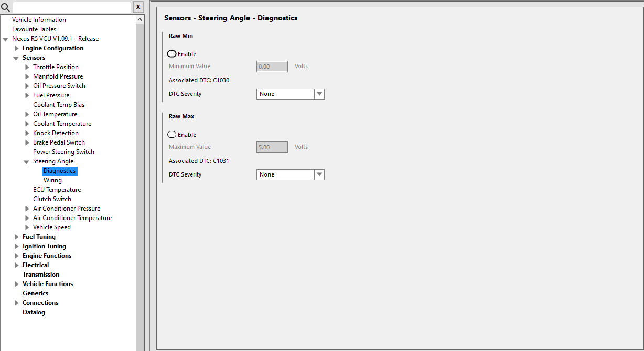
Task: Select ECU Temperature item
Action: 57,190
